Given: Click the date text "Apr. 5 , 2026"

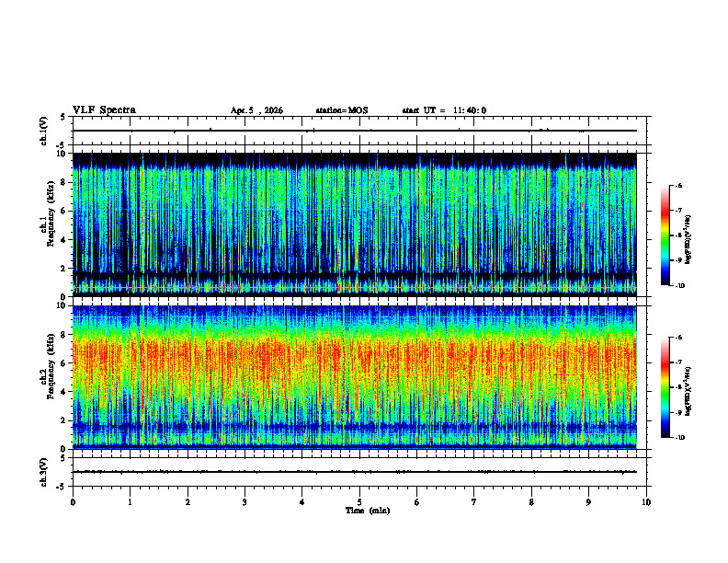Looking at the screenshot, I should pos(256,110).
